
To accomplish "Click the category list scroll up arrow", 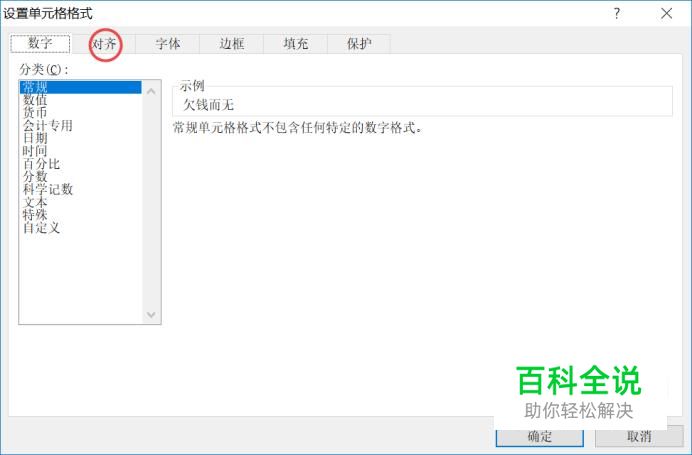I will tap(151, 91).
